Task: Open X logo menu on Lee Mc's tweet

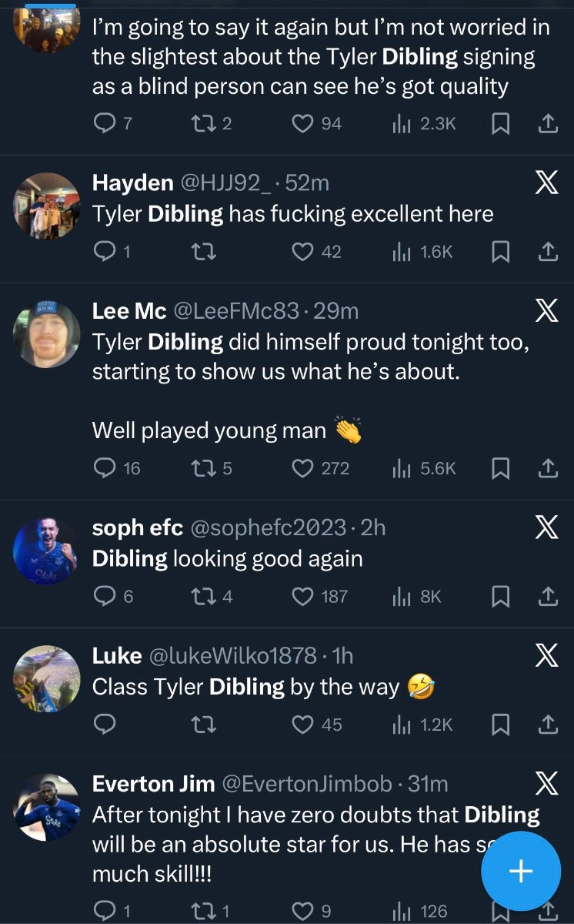Action: click(546, 311)
